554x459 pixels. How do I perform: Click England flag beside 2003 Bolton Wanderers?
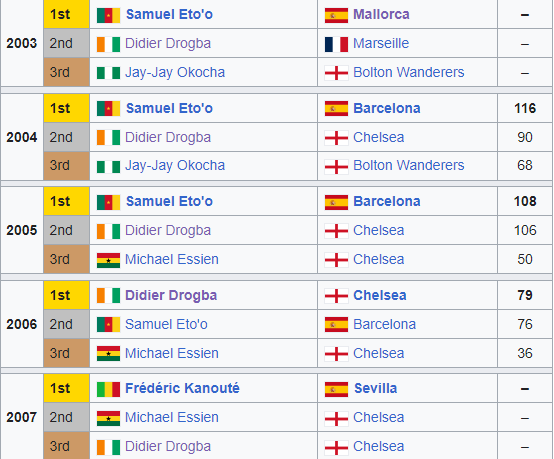(x=336, y=73)
